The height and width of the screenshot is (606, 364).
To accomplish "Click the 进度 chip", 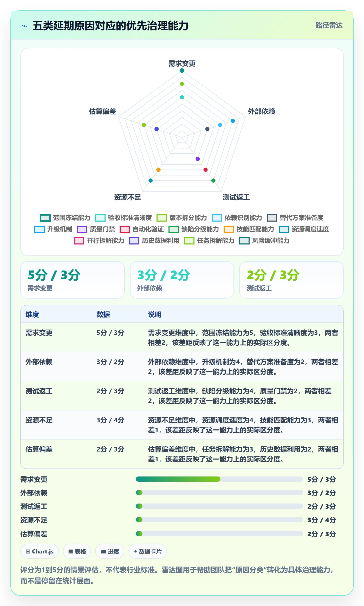I will click(110, 551).
